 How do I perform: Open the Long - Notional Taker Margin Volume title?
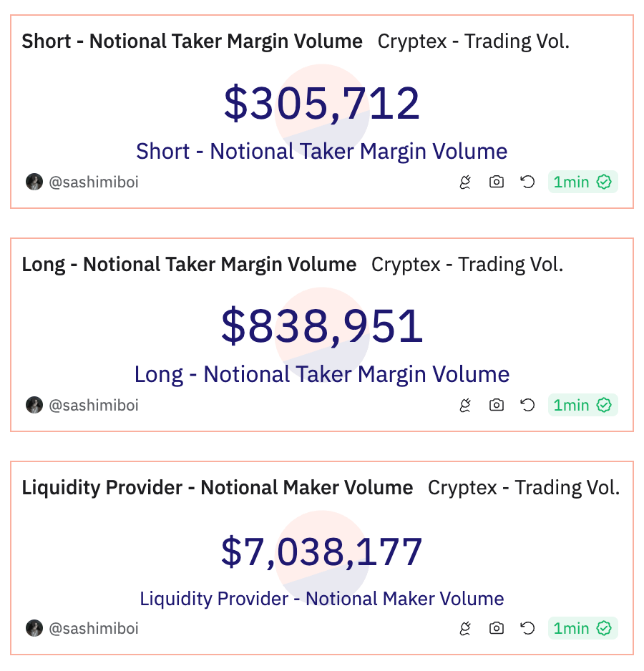pos(189,265)
